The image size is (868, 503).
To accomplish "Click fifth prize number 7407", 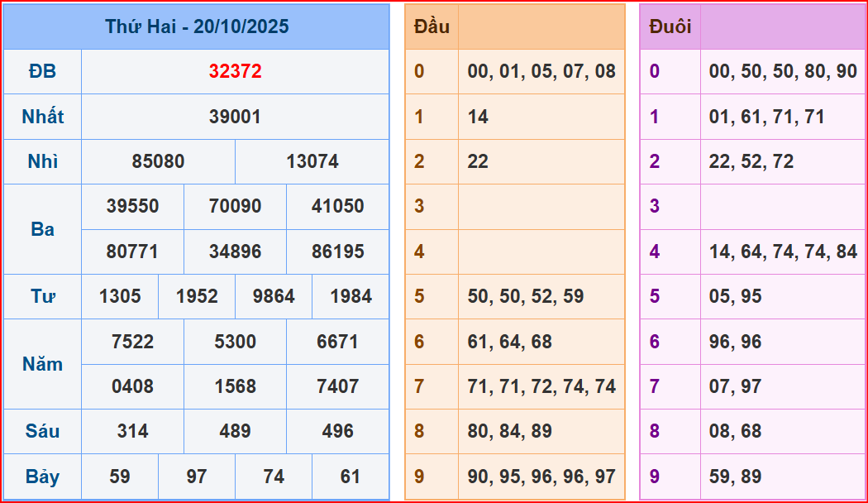I will point(337,386).
